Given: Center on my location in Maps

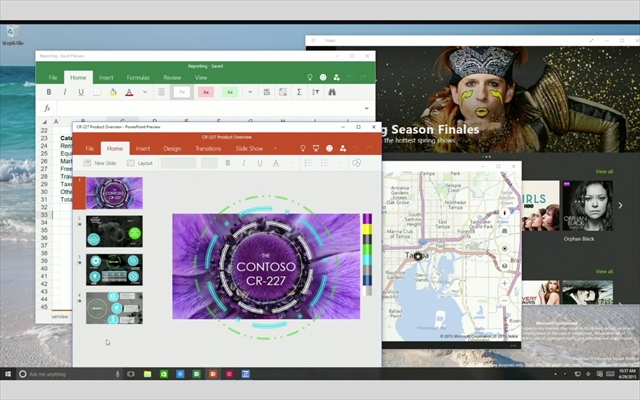Looking at the screenshot, I should pos(504,249).
